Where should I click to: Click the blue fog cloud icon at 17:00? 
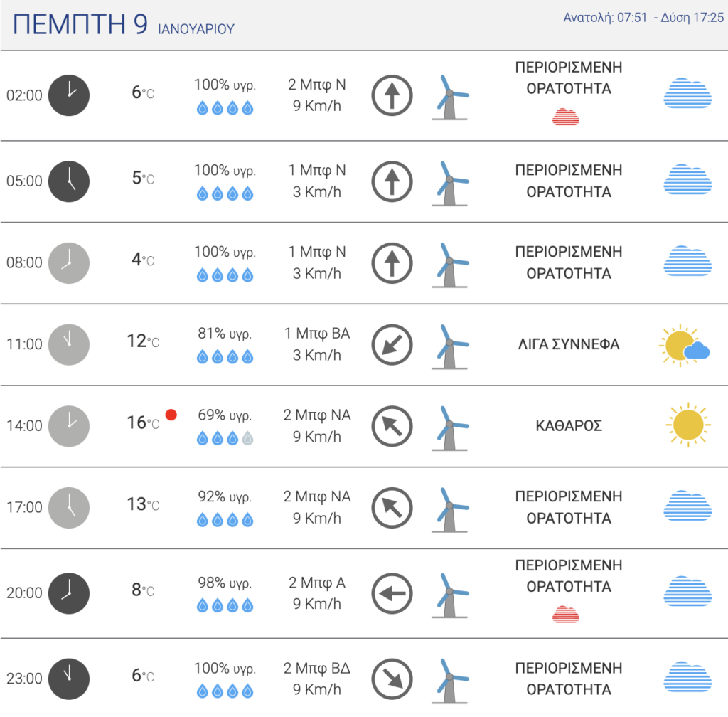click(x=687, y=505)
